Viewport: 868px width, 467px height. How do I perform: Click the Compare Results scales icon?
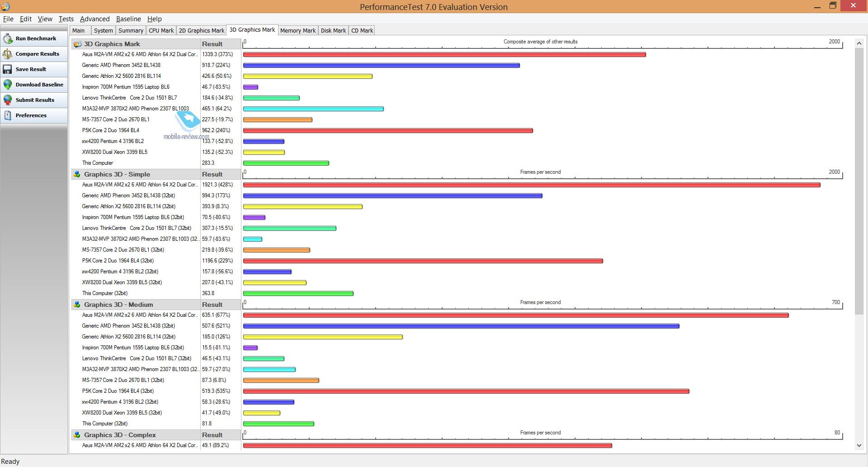pyautogui.click(x=8, y=54)
